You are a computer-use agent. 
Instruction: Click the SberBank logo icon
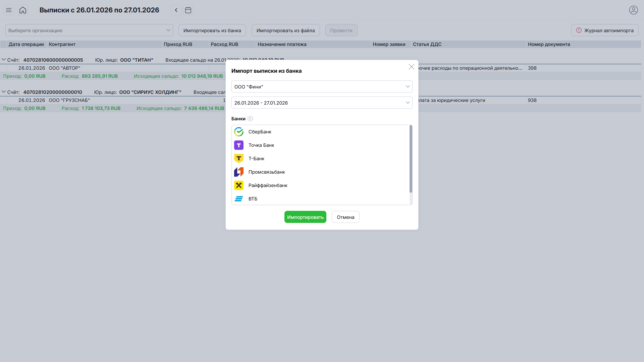pos(238,132)
